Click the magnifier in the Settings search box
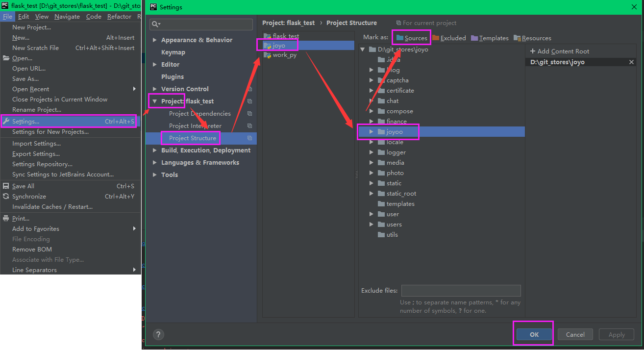 [155, 24]
